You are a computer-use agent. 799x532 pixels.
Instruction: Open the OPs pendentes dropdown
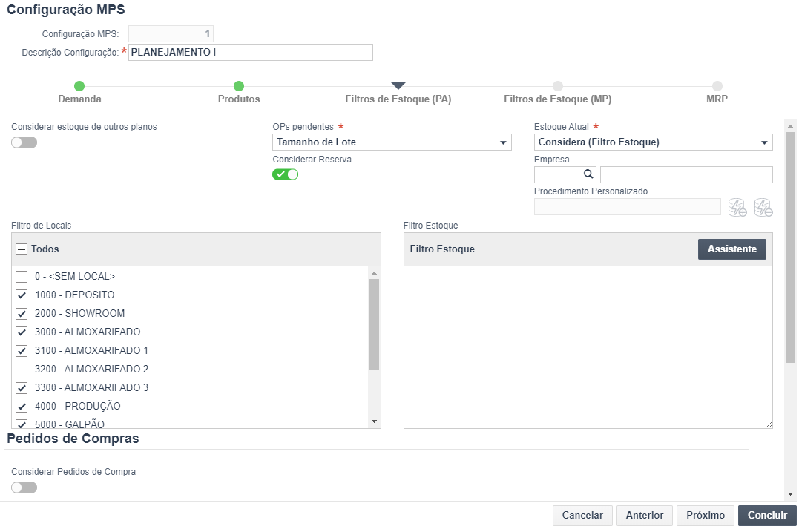pos(392,142)
